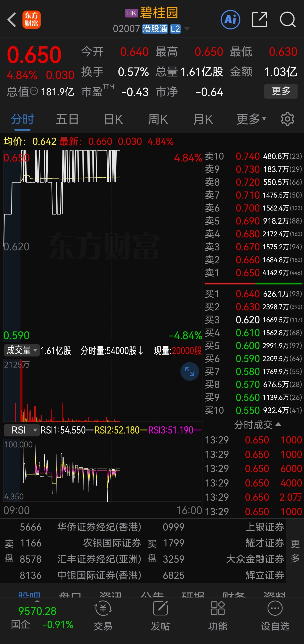This screenshot has width=304, height=644.
Task: Open the 东方财富 logo icon
Action: [x=32, y=19]
